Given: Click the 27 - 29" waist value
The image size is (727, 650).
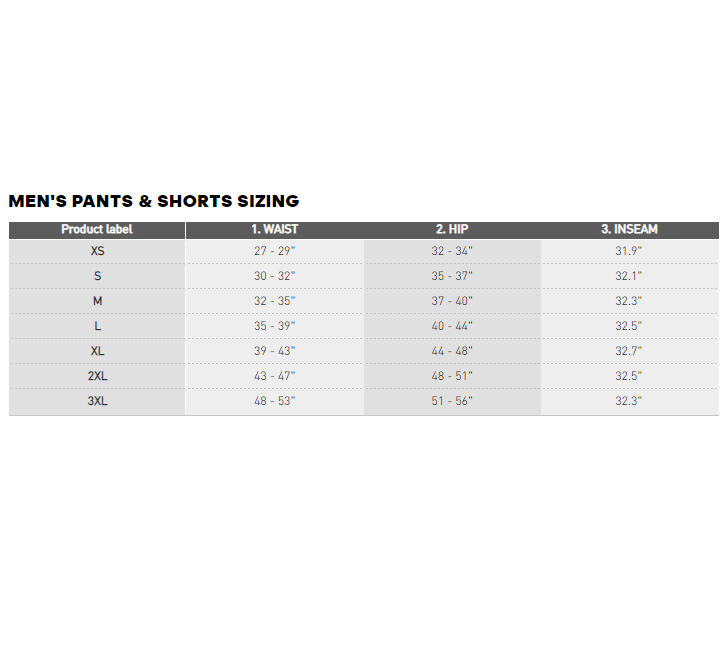Looking at the screenshot, I should coord(274,251).
